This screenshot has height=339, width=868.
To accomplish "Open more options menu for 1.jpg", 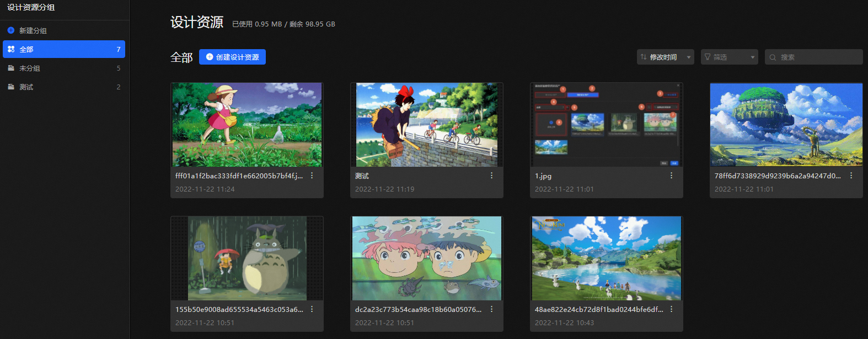I will click(x=672, y=176).
